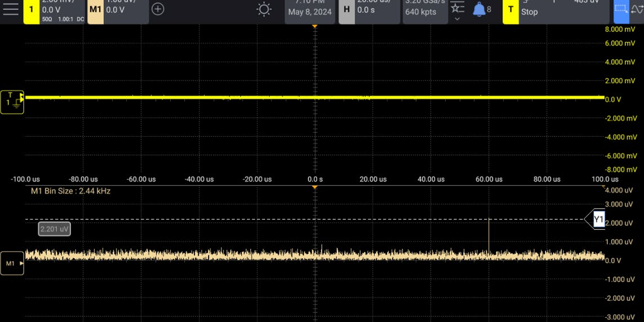Viewport: 644px width, 322px height.
Task: Expand favorites star dropdown chevron
Action: [457, 19]
